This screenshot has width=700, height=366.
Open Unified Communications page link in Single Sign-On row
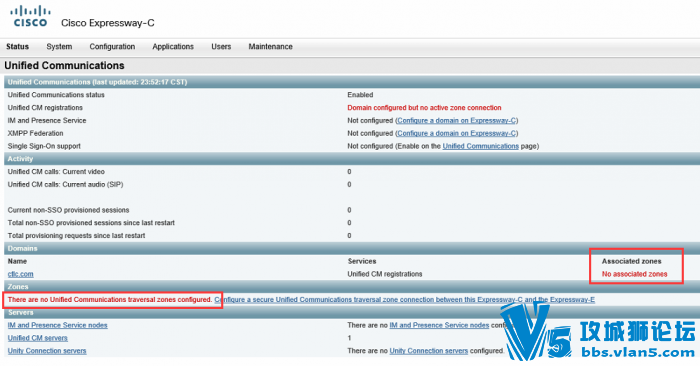(480, 146)
